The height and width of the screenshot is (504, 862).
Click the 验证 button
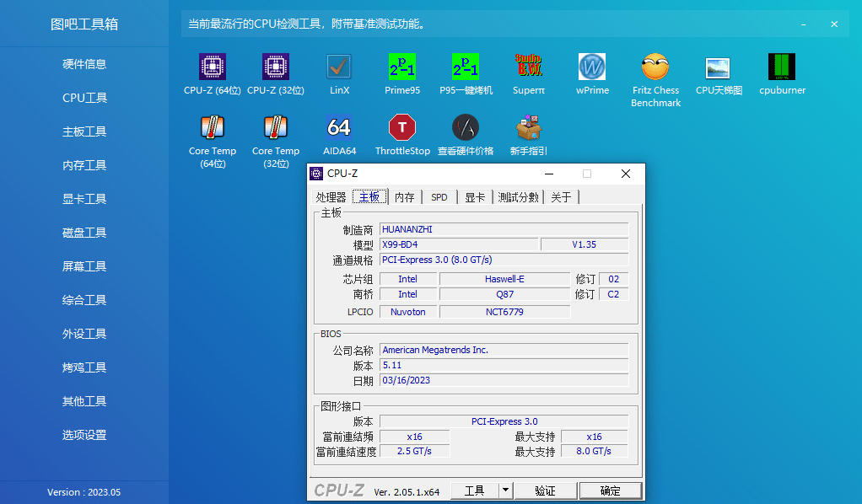(546, 491)
